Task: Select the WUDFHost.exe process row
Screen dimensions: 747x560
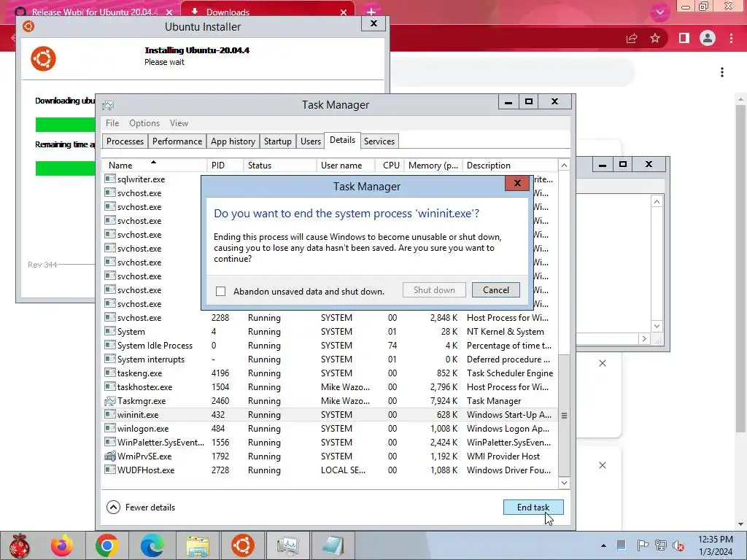Action: click(329, 470)
